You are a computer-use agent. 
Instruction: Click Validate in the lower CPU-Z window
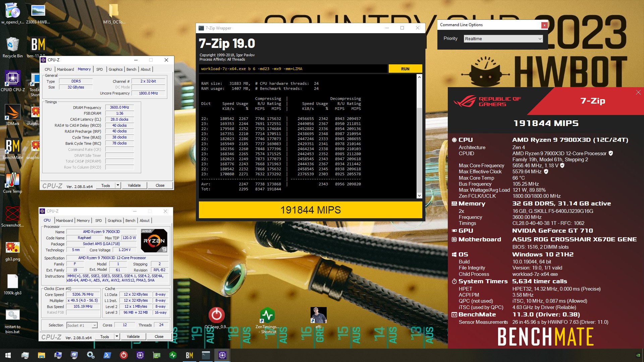133,337
